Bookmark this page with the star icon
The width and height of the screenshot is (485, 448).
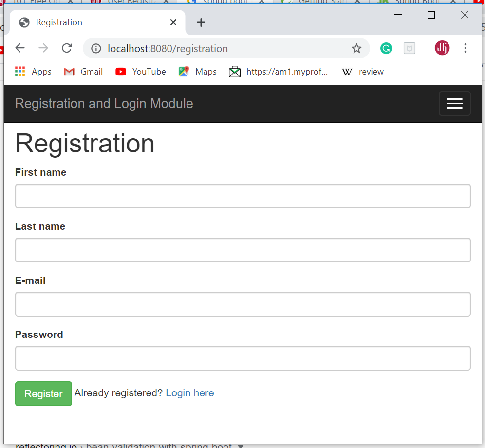[x=356, y=48]
